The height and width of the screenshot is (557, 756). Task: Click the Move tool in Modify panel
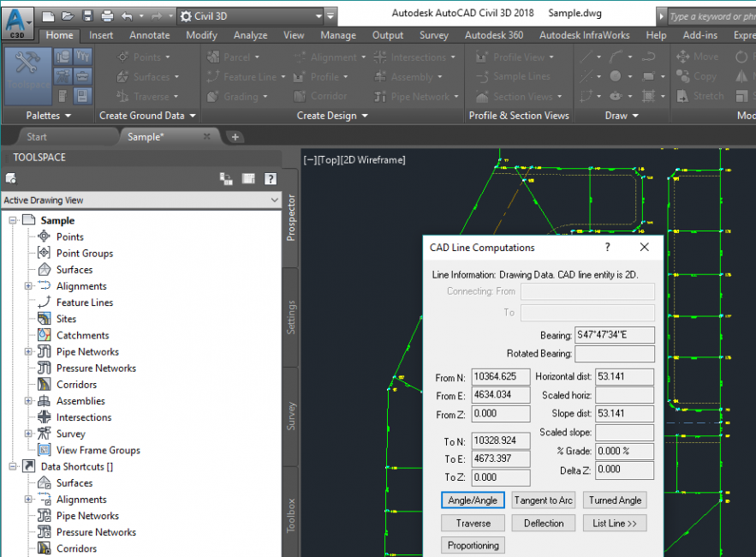[x=698, y=57]
